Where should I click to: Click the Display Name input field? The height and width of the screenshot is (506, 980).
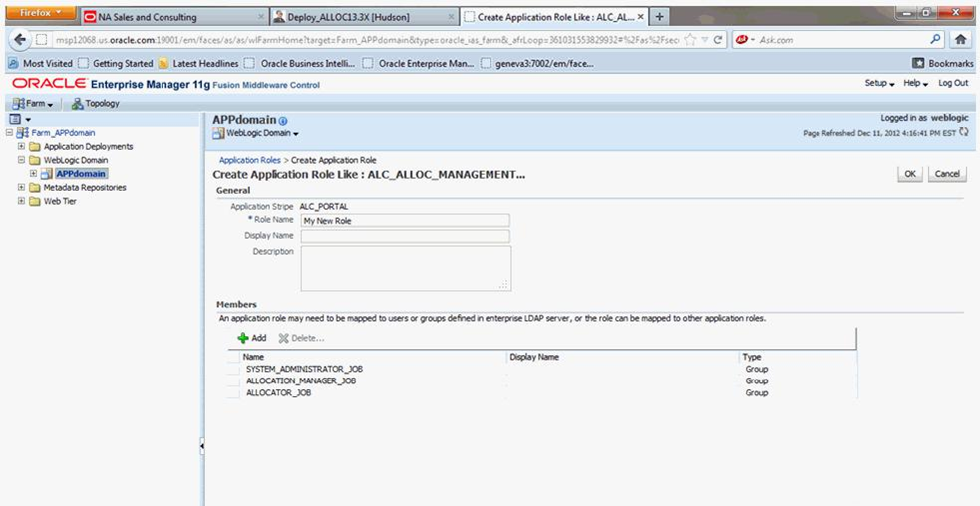[x=406, y=236]
